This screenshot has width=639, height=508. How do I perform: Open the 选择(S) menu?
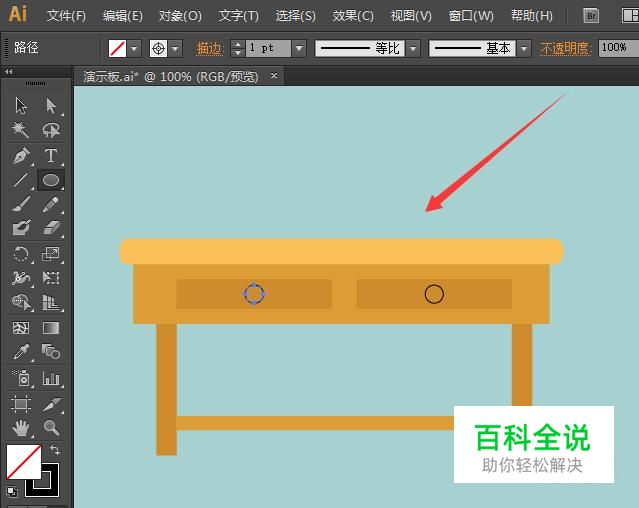click(295, 16)
